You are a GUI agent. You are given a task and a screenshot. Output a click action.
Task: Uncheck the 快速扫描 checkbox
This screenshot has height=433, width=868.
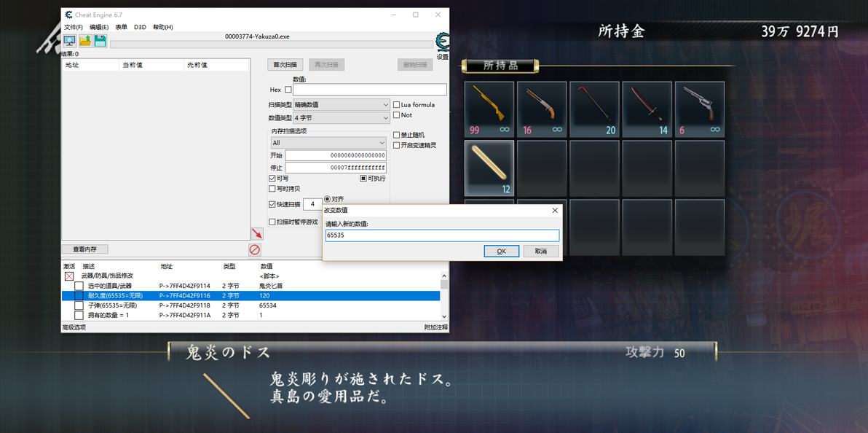point(272,204)
